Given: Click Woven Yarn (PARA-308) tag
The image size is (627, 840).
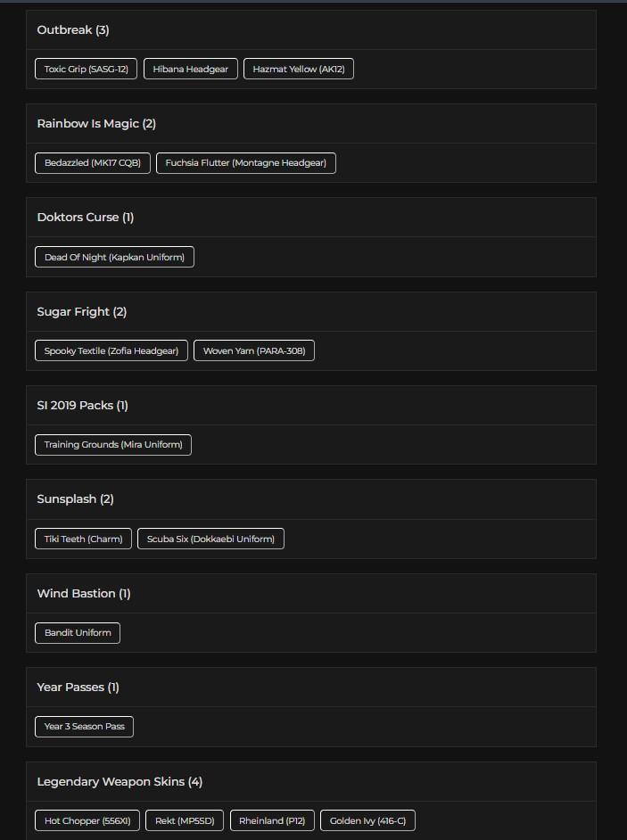Looking at the screenshot, I should [x=253, y=351].
